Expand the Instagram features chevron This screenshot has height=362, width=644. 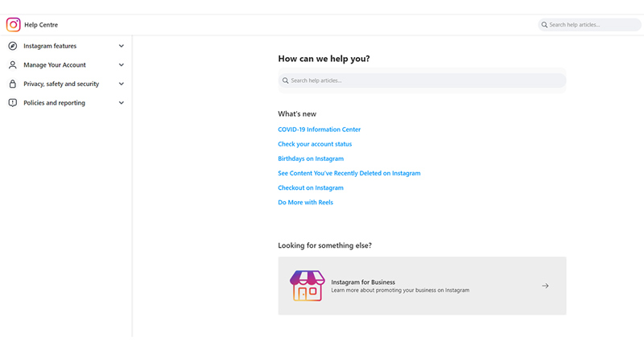tap(122, 46)
